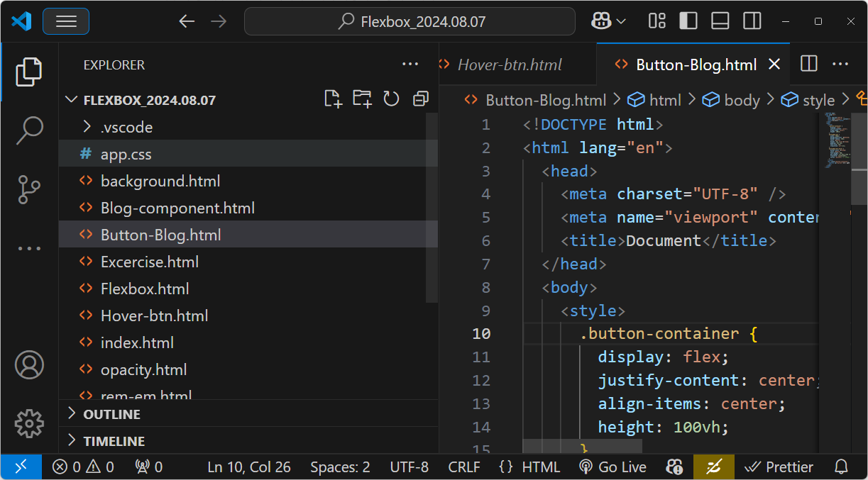Click the yellow highlighted status bar icon

click(714, 467)
